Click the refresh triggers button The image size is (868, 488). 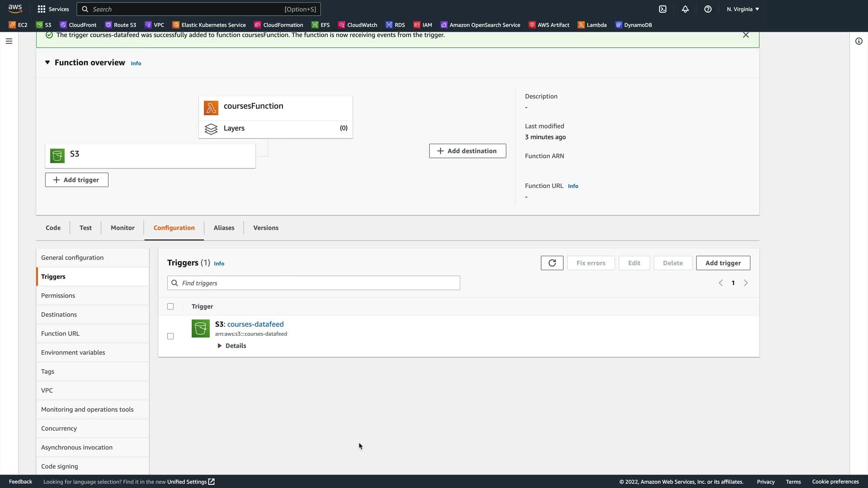552,263
